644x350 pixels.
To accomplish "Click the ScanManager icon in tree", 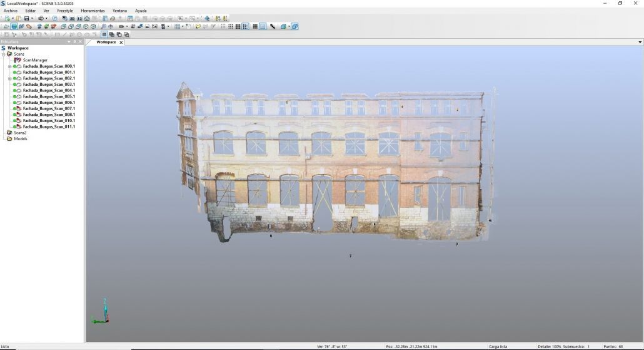I will click(x=18, y=60).
